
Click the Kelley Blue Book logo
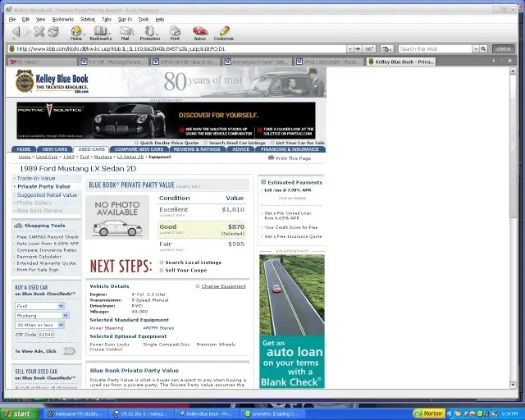[52, 81]
